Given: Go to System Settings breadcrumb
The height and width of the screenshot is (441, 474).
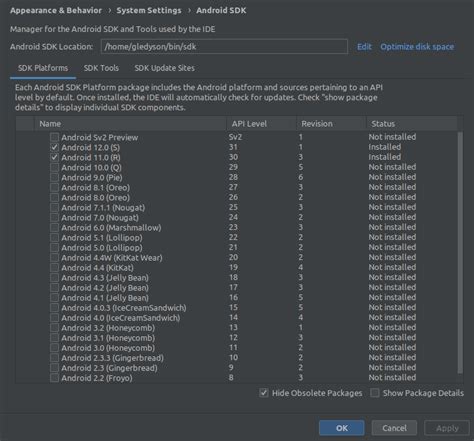Looking at the screenshot, I should (x=149, y=10).
